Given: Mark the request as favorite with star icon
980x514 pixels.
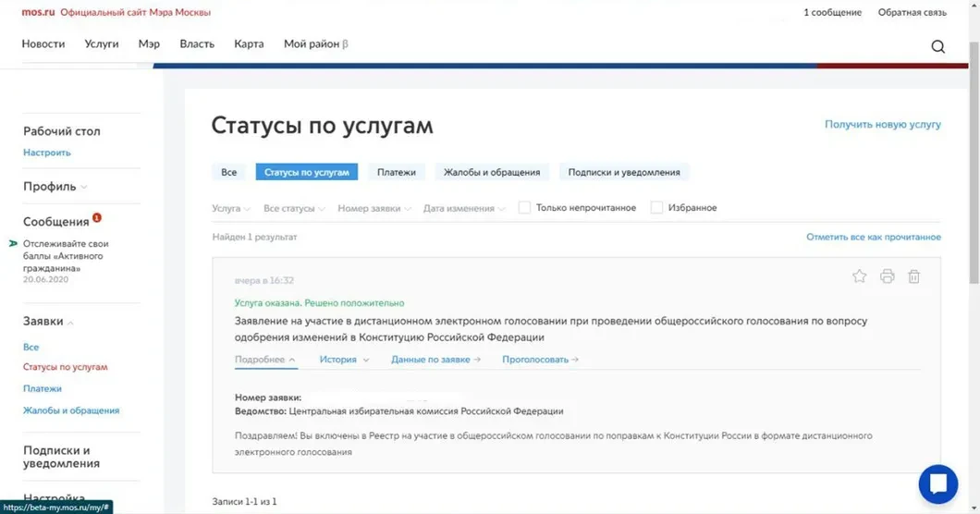Looking at the screenshot, I should [859, 276].
